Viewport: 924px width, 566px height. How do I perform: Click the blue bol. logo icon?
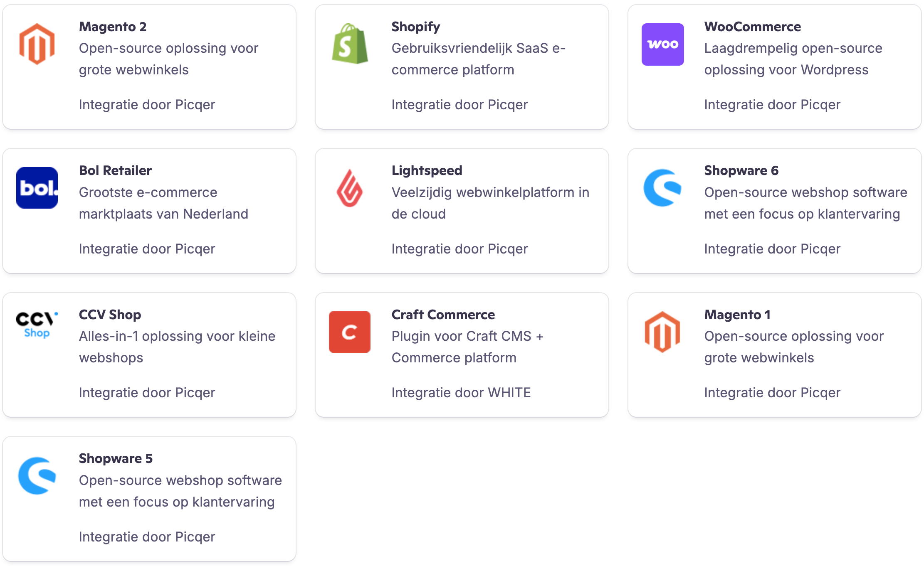[x=37, y=188]
